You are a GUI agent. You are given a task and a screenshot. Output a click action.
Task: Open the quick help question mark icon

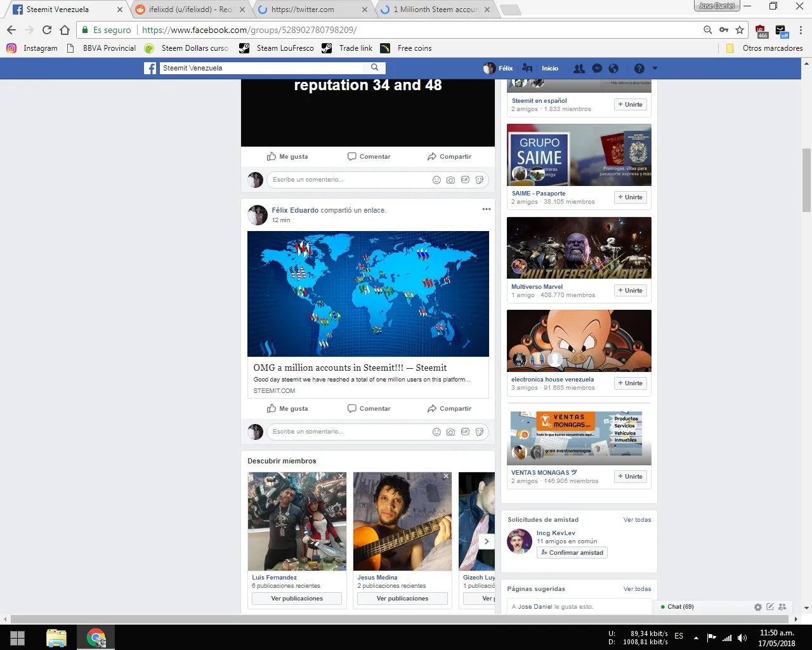click(639, 69)
